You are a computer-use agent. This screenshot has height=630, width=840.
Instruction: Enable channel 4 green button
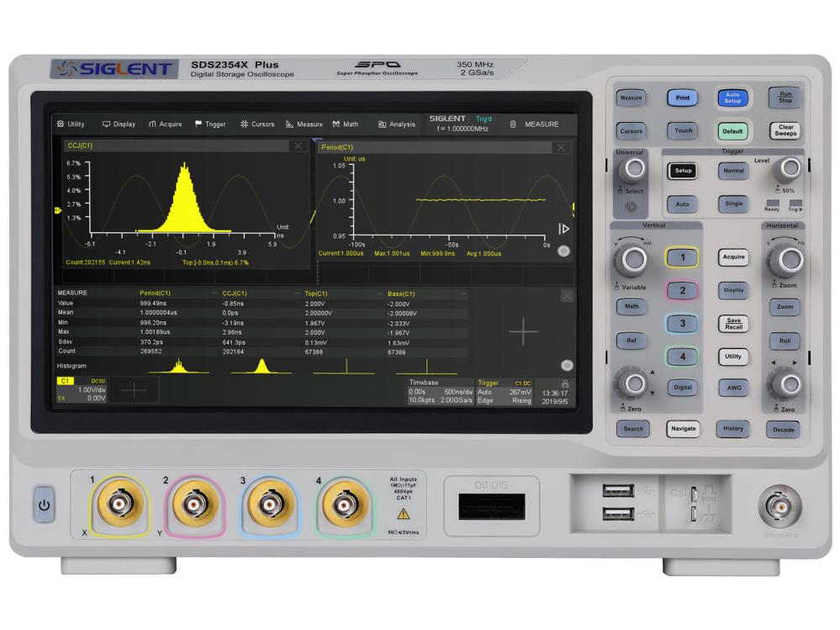coord(683,356)
